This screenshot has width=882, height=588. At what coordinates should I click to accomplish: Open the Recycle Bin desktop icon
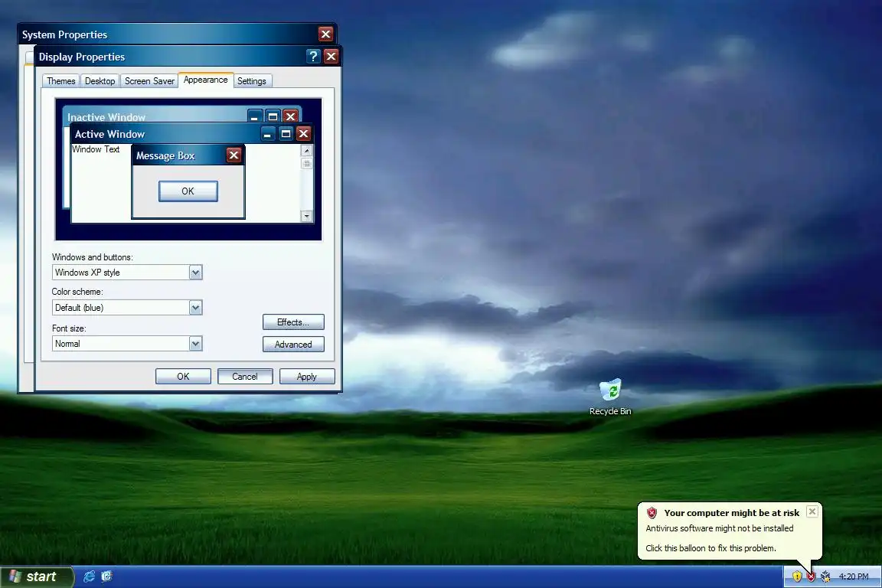pos(610,397)
